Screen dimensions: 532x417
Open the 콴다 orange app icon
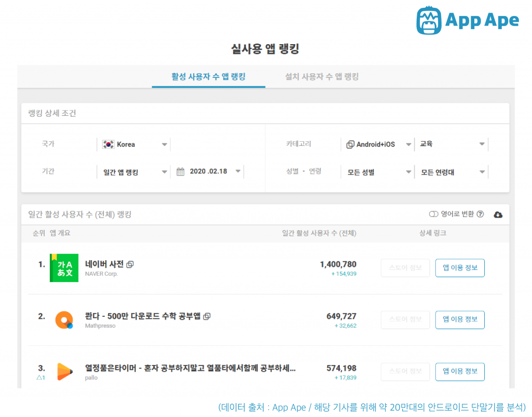point(64,320)
